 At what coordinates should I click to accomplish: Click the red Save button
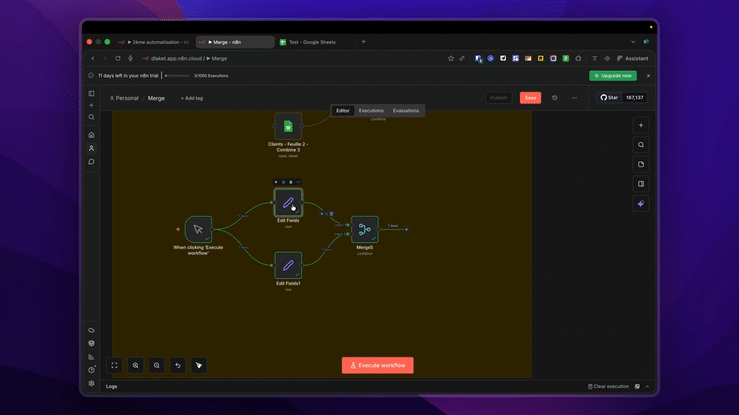coord(530,98)
